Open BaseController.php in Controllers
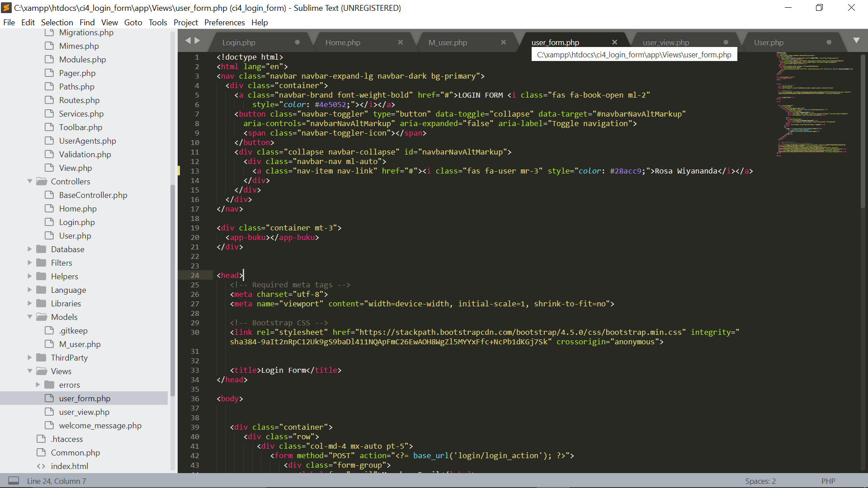Screen dimensions: 868x488 (93, 195)
